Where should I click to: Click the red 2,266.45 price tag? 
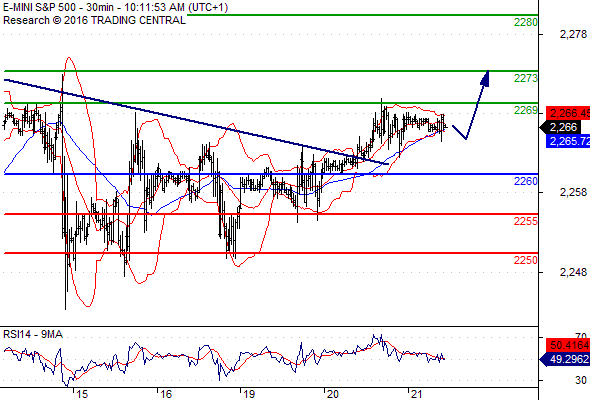coord(568,113)
